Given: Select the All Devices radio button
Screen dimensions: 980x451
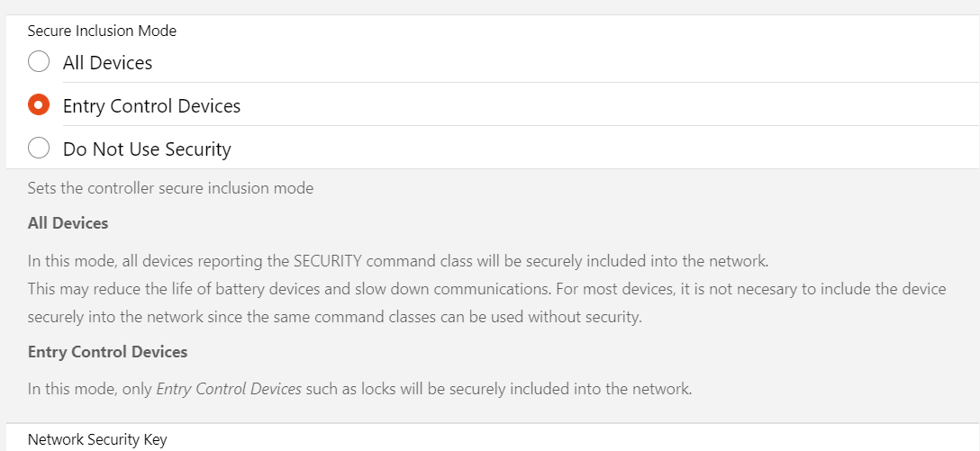Looking at the screenshot, I should coord(39,62).
